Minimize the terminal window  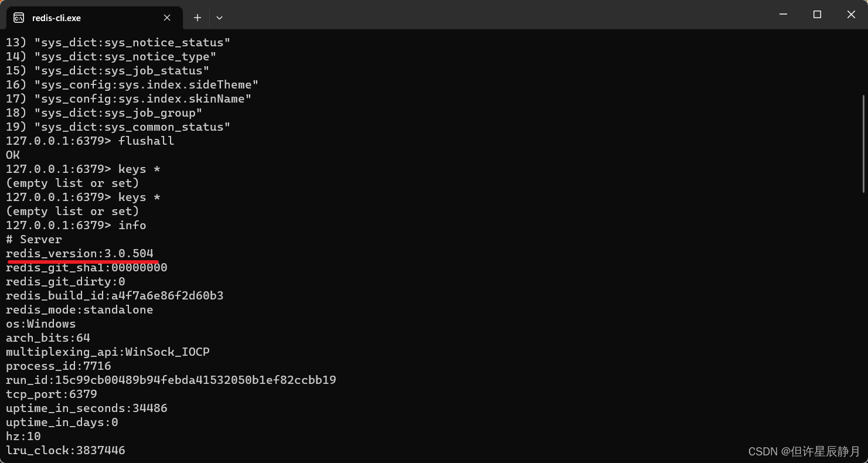(x=783, y=14)
